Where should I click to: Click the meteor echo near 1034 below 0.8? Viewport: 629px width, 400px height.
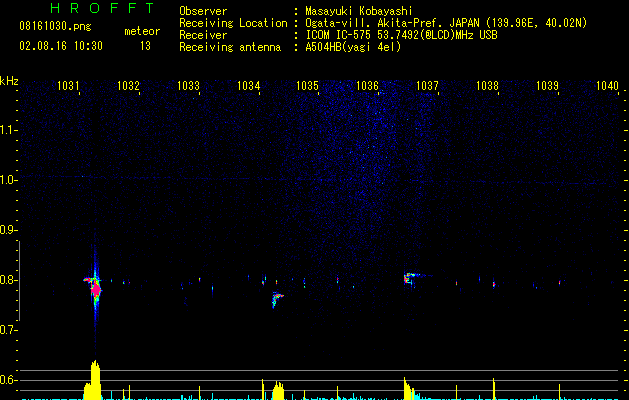(x=277, y=299)
